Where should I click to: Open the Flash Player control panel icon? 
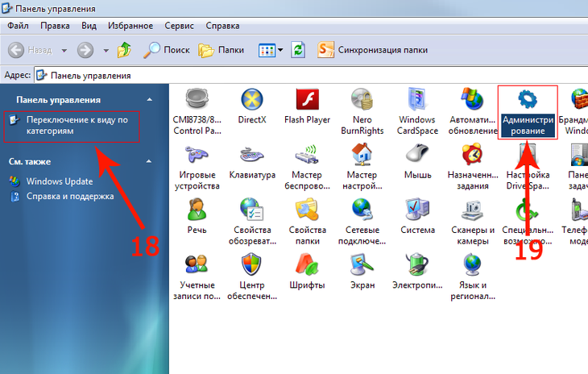[307, 99]
